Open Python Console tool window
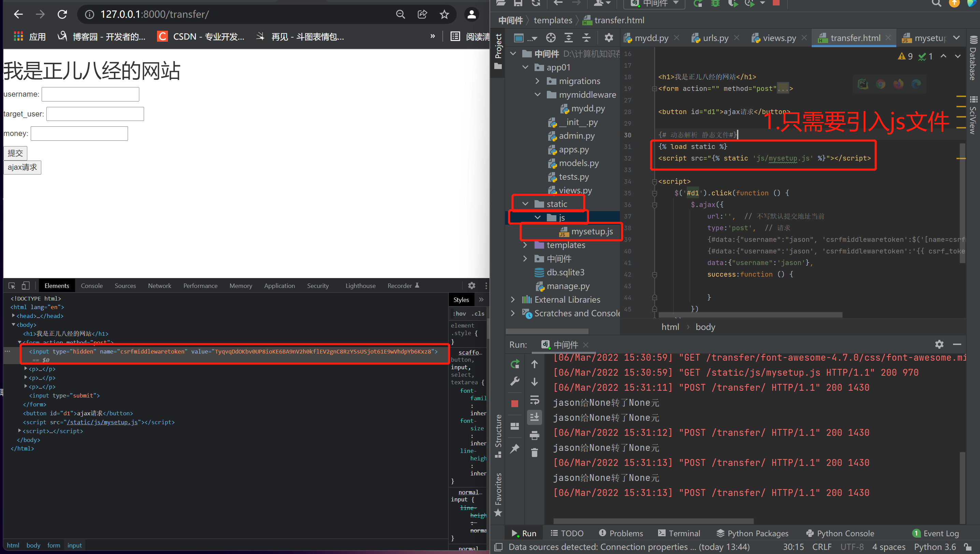Viewport: 980px width, 554px height. coord(840,533)
